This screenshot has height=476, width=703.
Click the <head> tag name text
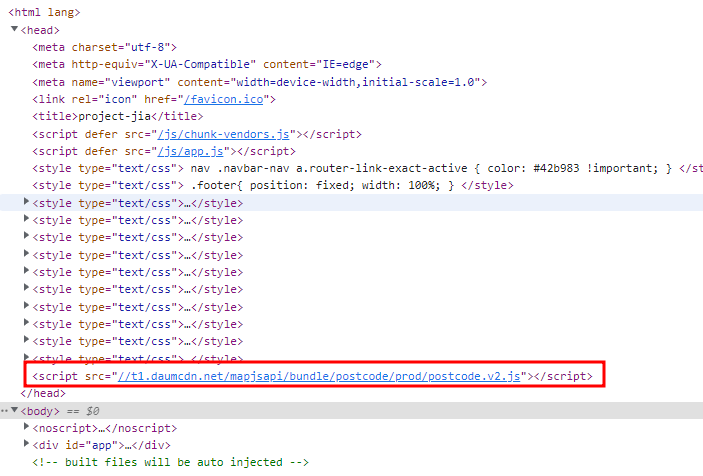(x=40, y=30)
